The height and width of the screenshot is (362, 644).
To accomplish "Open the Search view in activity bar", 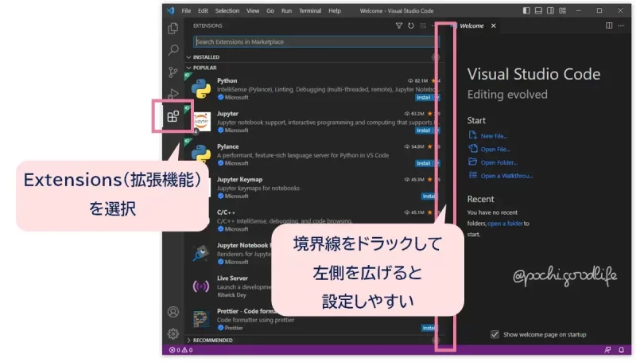I will 173,50.
